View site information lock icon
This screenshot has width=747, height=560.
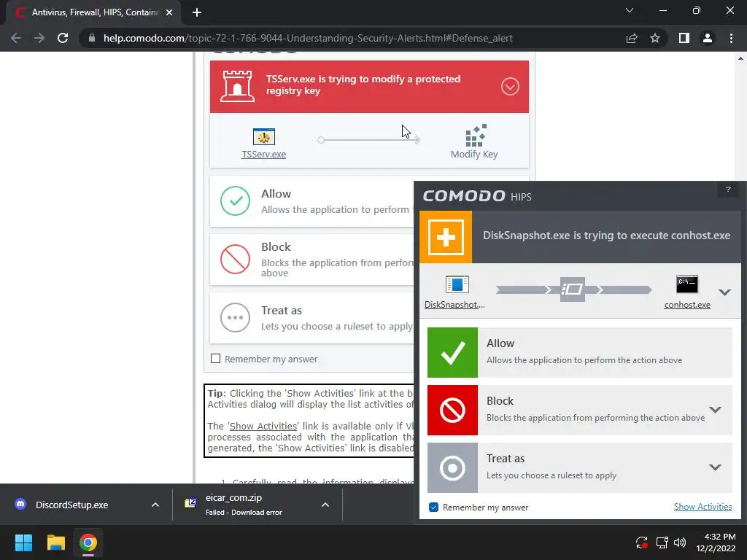pyautogui.click(x=92, y=38)
